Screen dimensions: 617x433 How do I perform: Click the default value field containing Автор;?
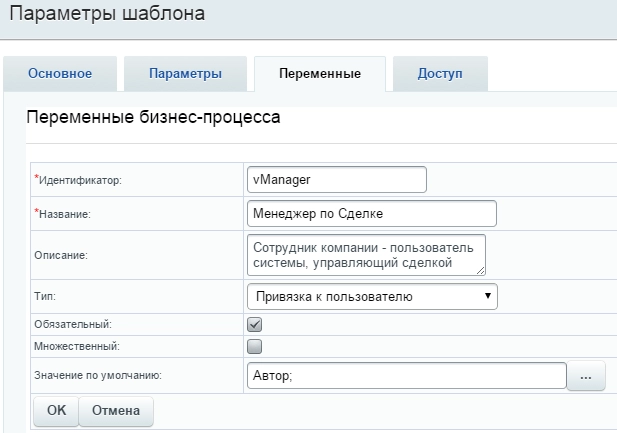(x=405, y=376)
